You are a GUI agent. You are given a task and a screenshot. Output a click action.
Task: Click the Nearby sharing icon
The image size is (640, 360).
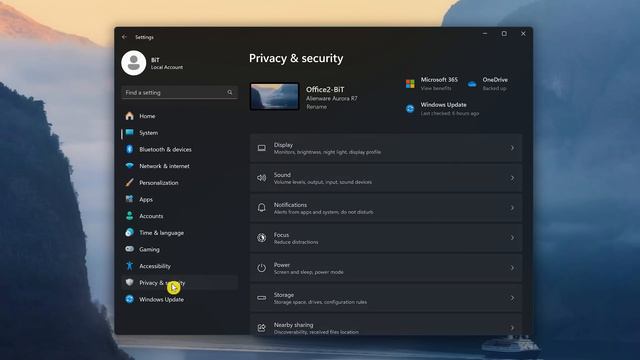262,328
